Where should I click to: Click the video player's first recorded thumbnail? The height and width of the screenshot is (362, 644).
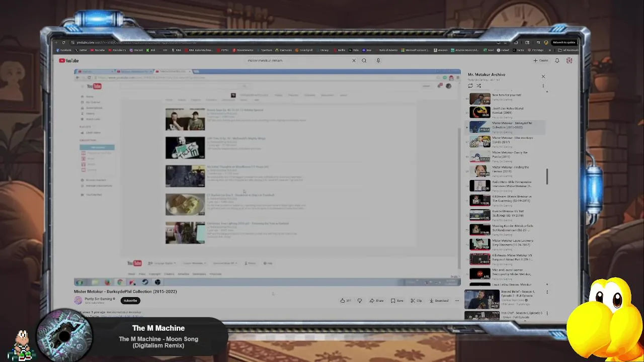[185, 119]
